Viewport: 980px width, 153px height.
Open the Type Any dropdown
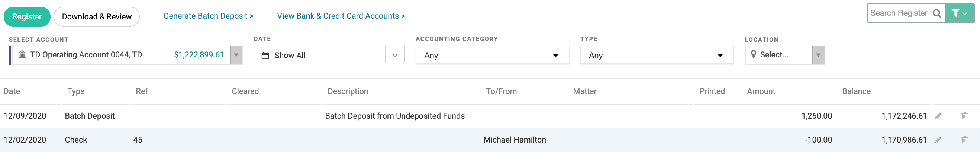[657, 55]
